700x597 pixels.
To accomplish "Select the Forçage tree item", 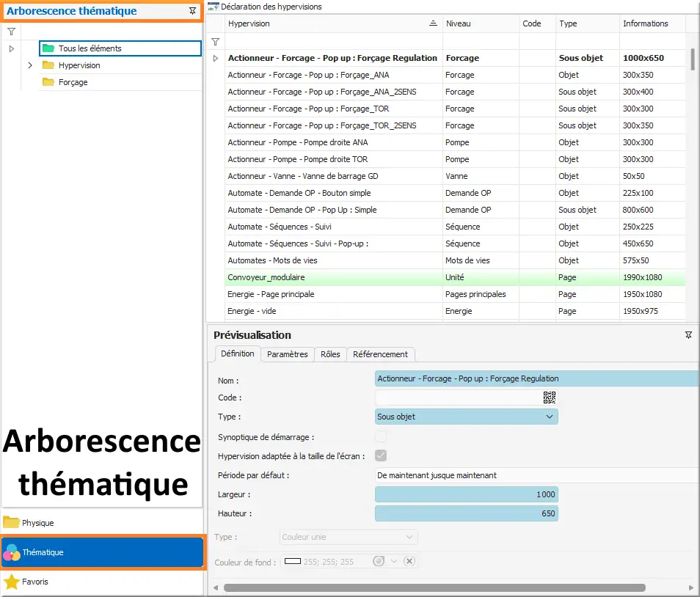I will click(120, 82).
